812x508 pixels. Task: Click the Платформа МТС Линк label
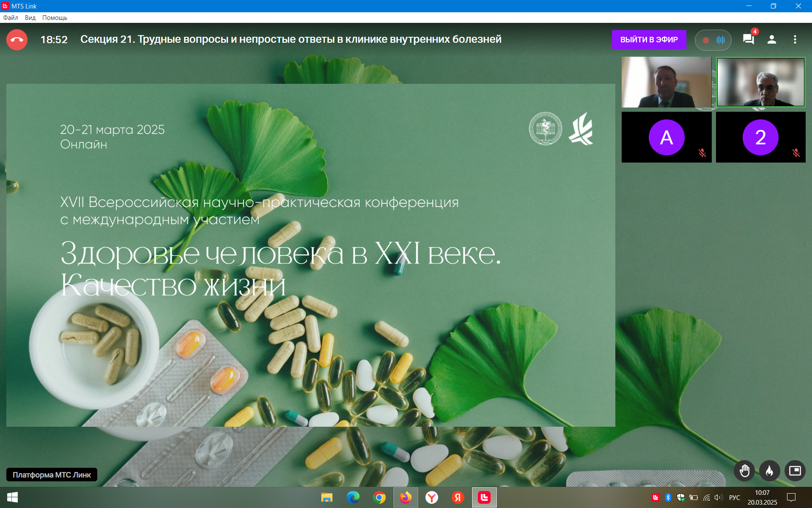(52, 475)
